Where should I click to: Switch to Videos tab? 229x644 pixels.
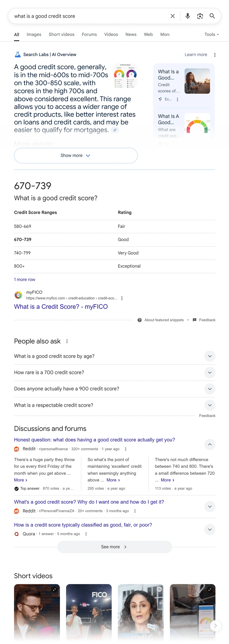click(111, 34)
